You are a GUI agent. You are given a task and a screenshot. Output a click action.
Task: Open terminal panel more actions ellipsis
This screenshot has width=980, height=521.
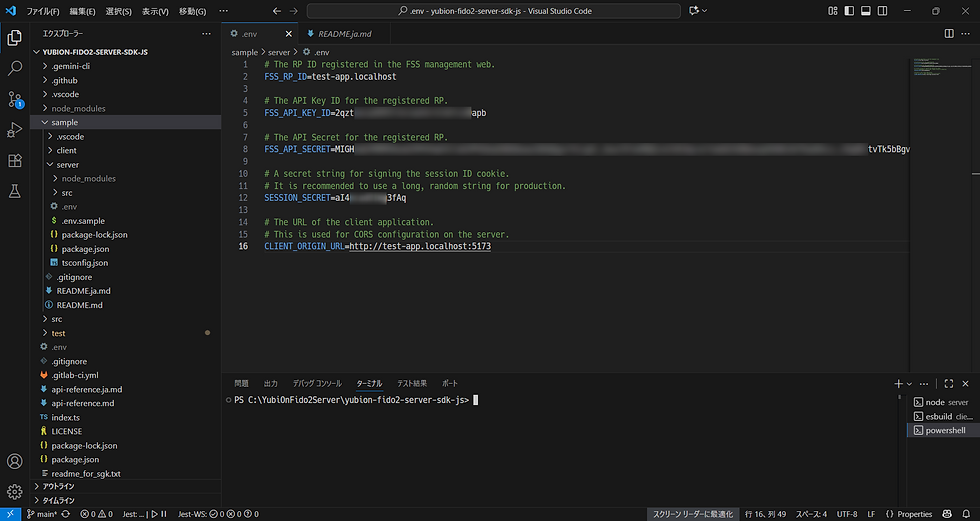pyautogui.click(x=924, y=384)
